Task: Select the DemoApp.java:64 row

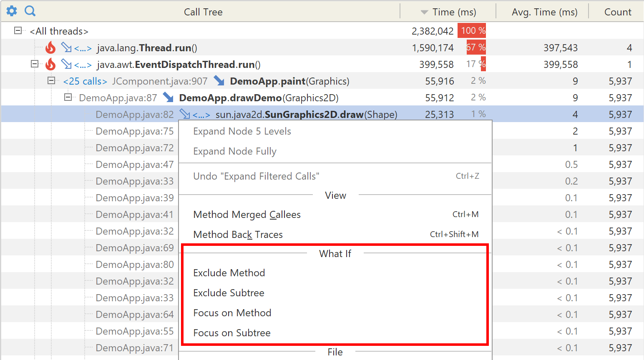Action: click(134, 315)
